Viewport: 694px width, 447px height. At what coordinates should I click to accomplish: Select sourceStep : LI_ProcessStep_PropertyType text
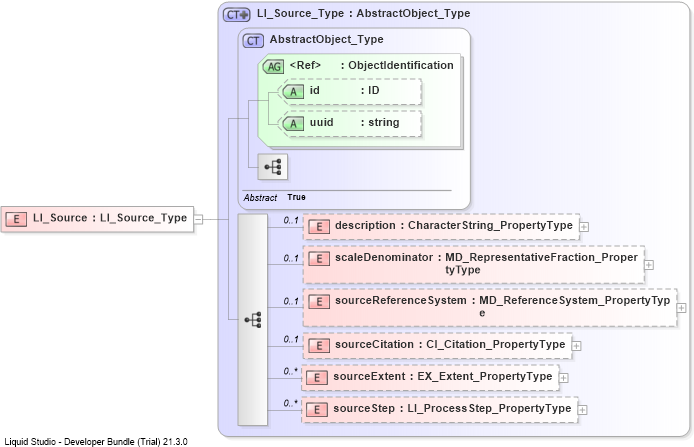452,408
